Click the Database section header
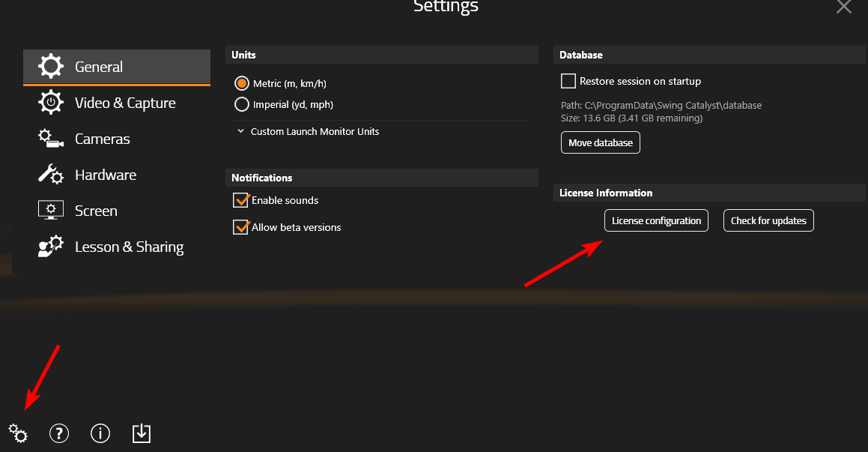This screenshot has height=452, width=868. [x=709, y=55]
